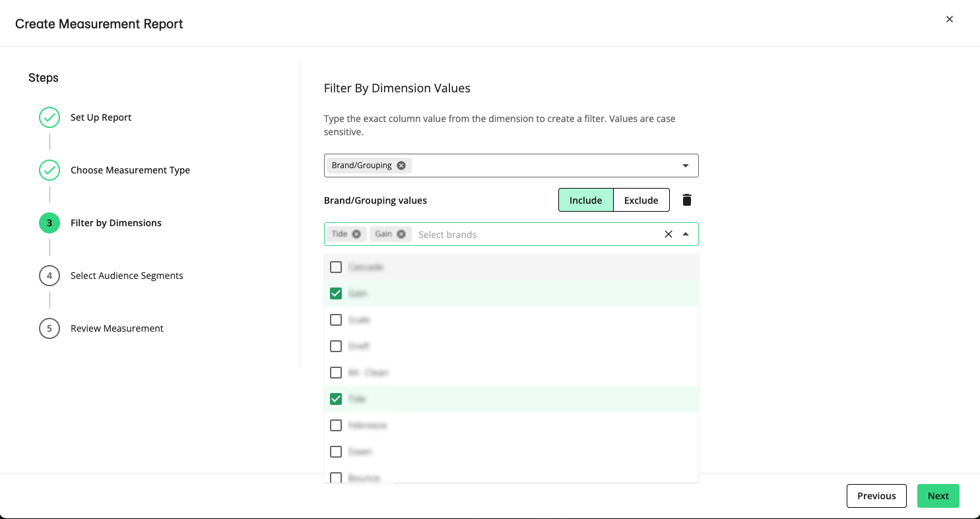Open the Select brands combo box
The width and height of the screenshot is (980, 519).
528,234
